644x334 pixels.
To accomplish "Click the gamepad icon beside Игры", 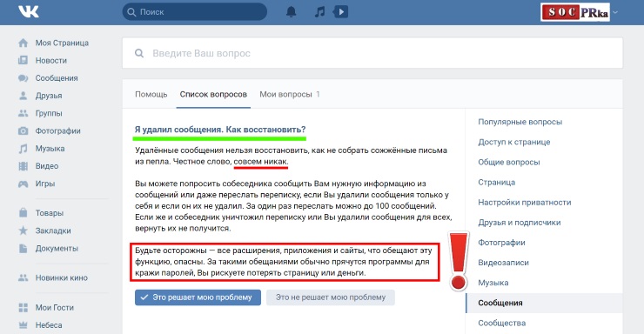I will tap(23, 184).
